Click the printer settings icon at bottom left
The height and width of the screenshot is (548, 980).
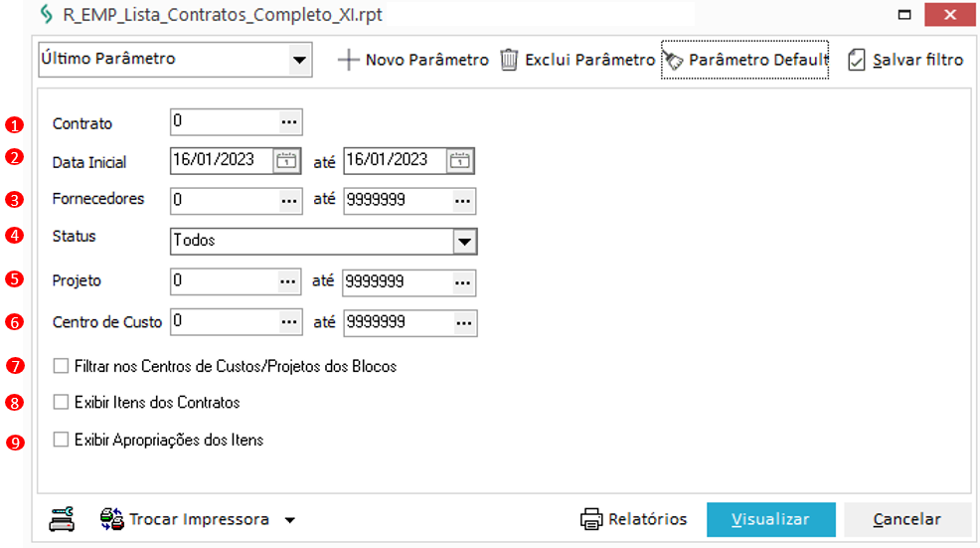[x=62, y=518]
